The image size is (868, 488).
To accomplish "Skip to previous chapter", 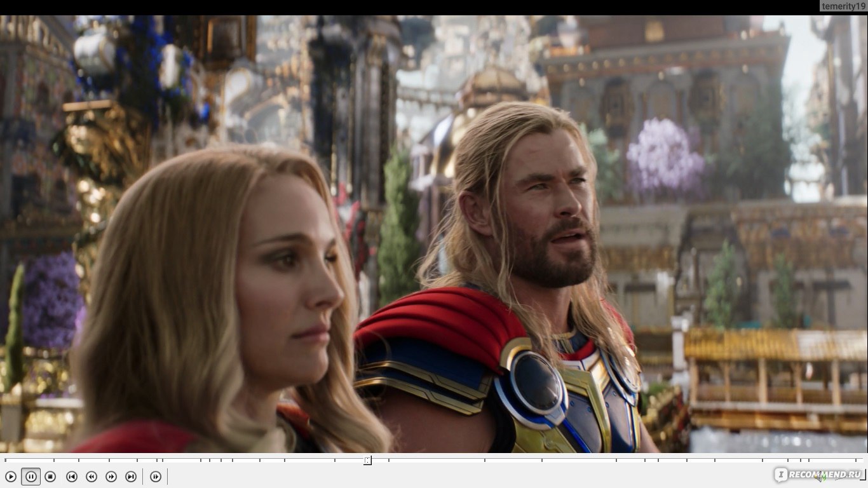I will pyautogui.click(x=72, y=477).
